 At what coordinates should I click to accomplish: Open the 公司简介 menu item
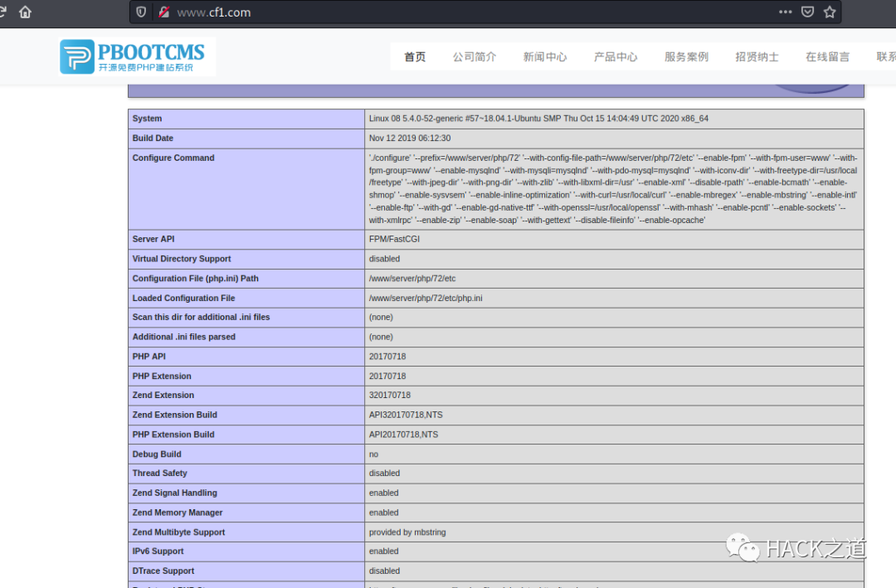click(x=475, y=56)
